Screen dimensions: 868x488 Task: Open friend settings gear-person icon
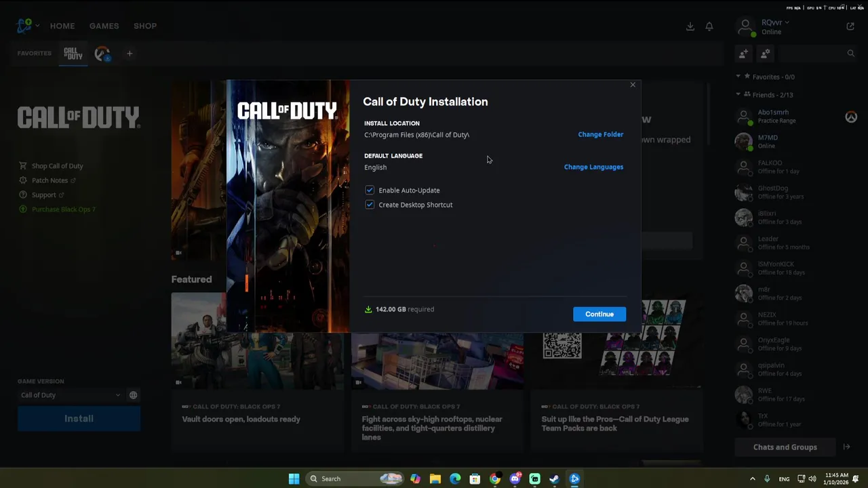tap(766, 54)
